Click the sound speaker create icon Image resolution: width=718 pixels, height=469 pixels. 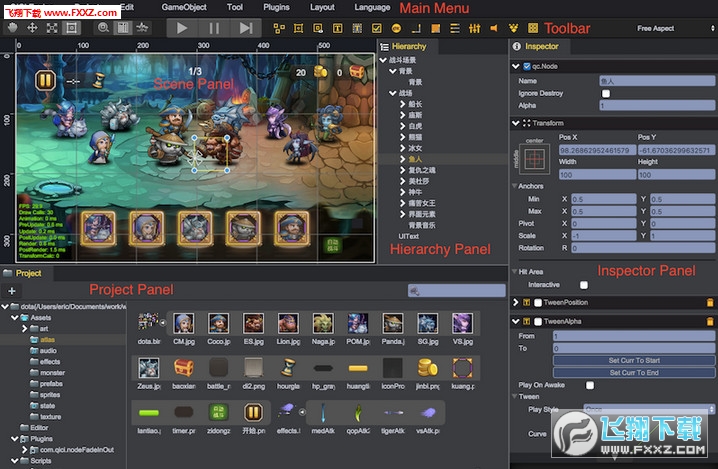(x=494, y=28)
